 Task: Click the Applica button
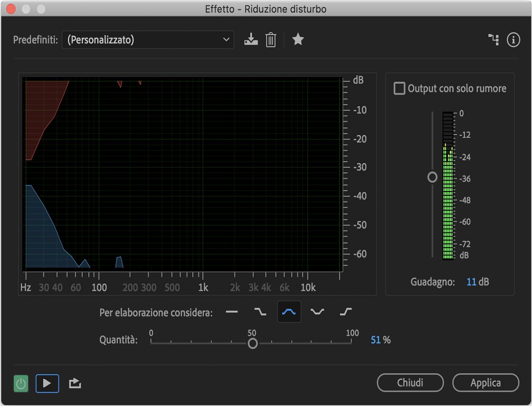[485, 383]
